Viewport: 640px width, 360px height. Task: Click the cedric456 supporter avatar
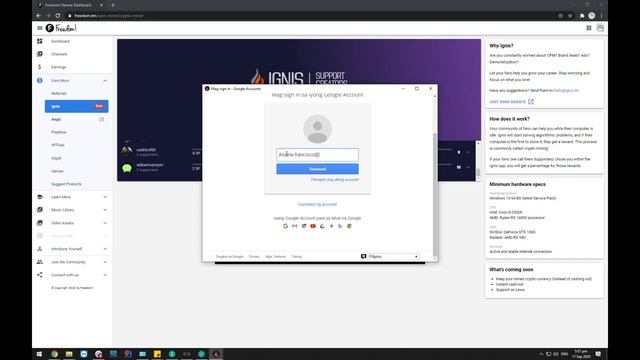[x=127, y=151]
